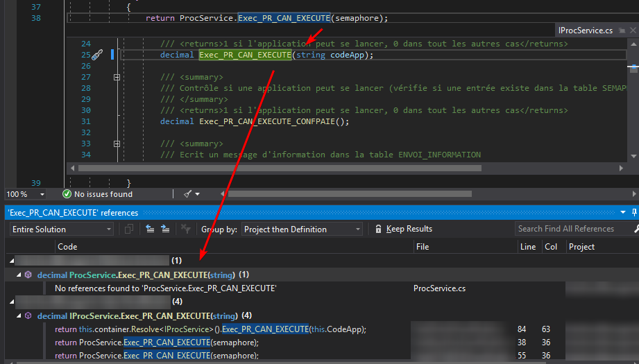Close the IProcService.cs peek window
Viewport: 639px width, 364px height.
click(x=633, y=30)
